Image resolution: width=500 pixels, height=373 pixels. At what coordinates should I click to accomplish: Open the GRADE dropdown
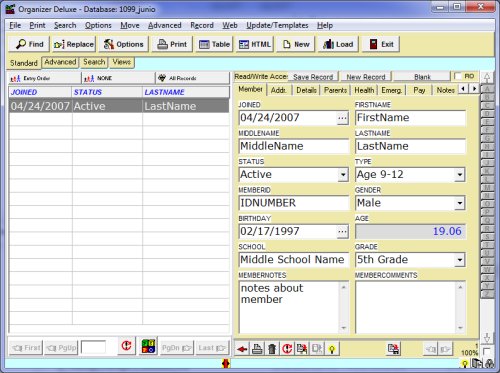pyautogui.click(x=460, y=260)
